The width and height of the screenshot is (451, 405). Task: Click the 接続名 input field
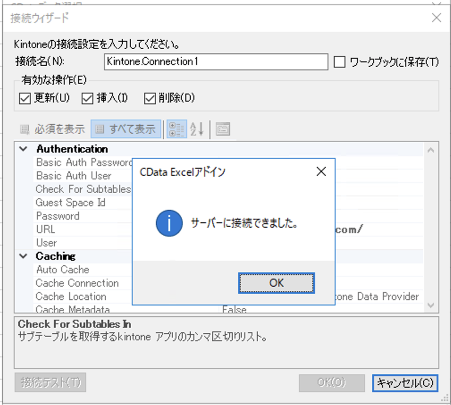216,62
